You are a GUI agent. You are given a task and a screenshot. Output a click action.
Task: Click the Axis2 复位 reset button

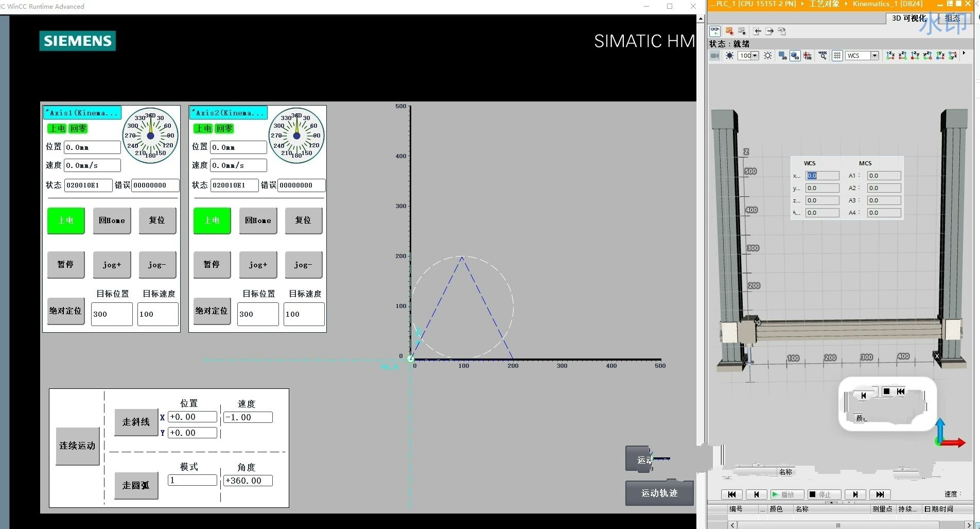pyautogui.click(x=304, y=220)
